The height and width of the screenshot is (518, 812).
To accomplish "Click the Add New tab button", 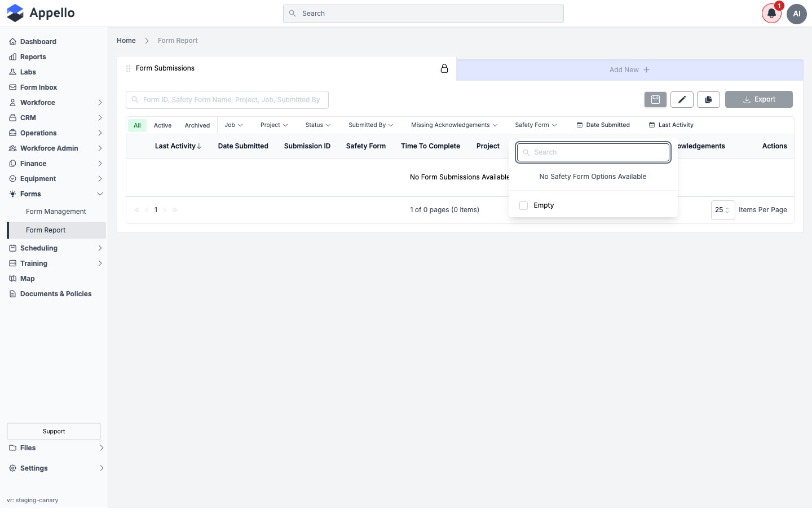I will click(x=630, y=70).
